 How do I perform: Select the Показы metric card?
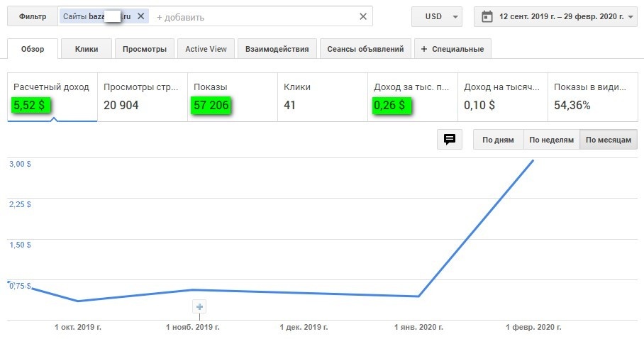233,97
